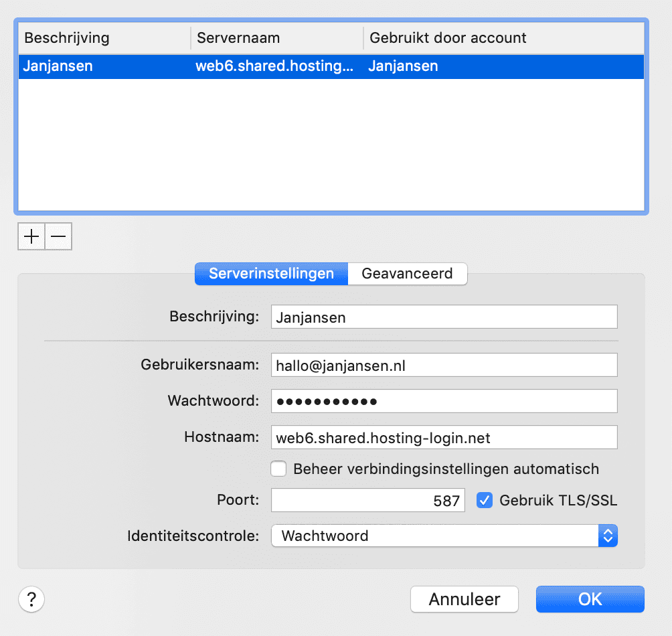
Task: Select the Hostnaam input field
Action: 444,438
